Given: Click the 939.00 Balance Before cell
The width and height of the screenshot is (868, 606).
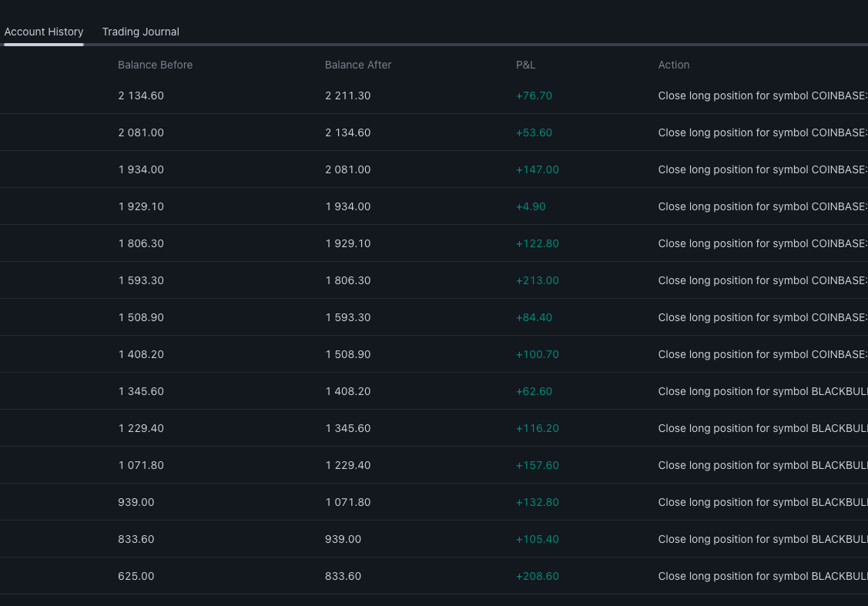Looking at the screenshot, I should 136,502.
